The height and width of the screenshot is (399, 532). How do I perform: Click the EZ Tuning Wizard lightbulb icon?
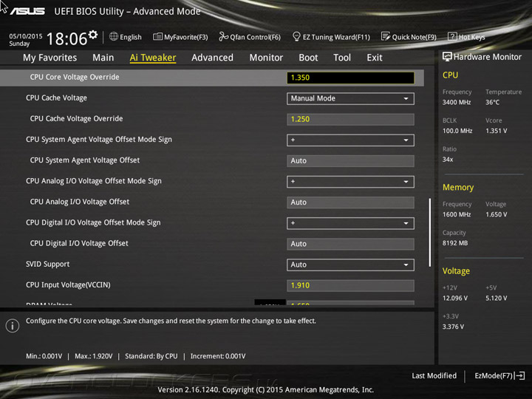[x=296, y=36]
